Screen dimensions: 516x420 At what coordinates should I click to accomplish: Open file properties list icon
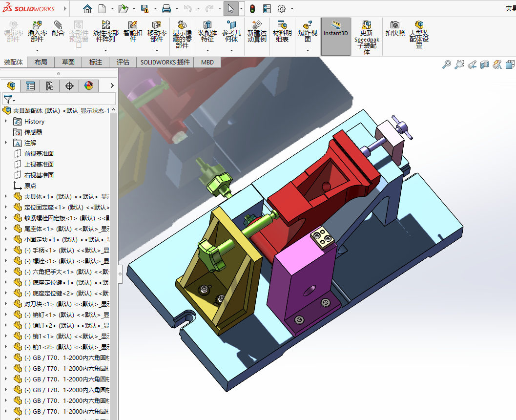click(267, 9)
